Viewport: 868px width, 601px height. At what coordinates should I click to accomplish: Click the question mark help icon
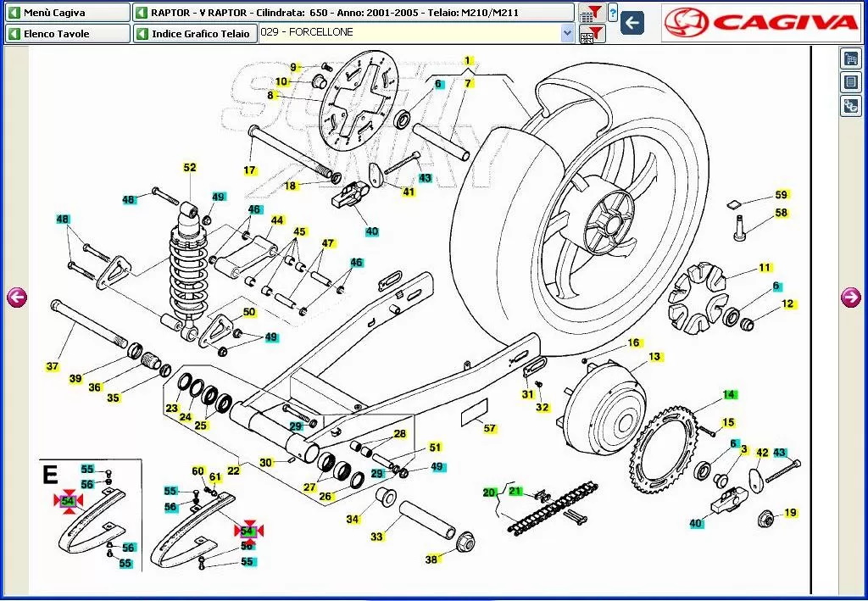(x=613, y=13)
